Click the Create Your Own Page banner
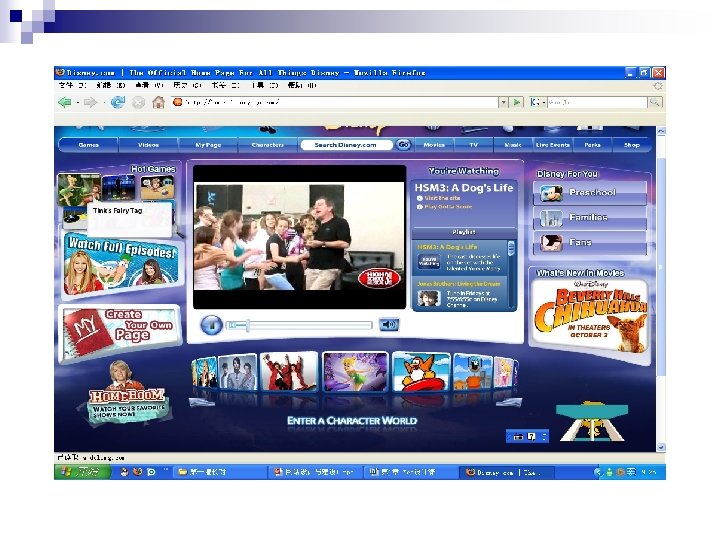The image size is (720, 540). [121, 332]
